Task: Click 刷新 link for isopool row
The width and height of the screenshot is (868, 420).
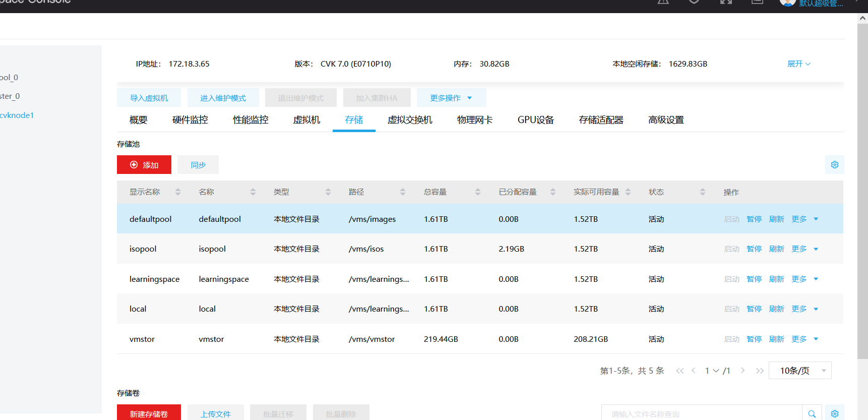Action: click(x=776, y=249)
